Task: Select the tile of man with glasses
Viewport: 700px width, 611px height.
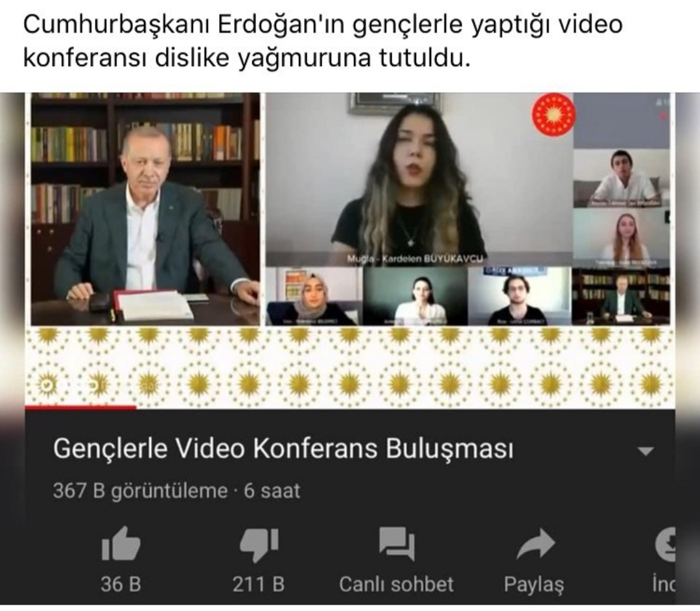Action: tap(520, 296)
